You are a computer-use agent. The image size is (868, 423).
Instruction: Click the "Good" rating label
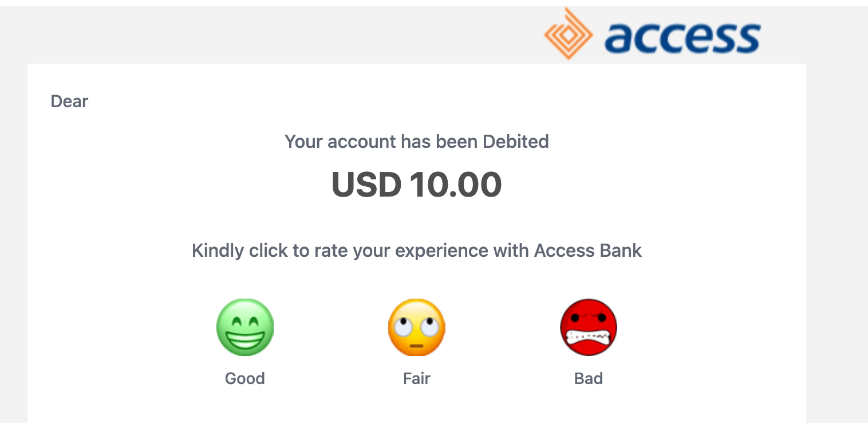(x=245, y=378)
